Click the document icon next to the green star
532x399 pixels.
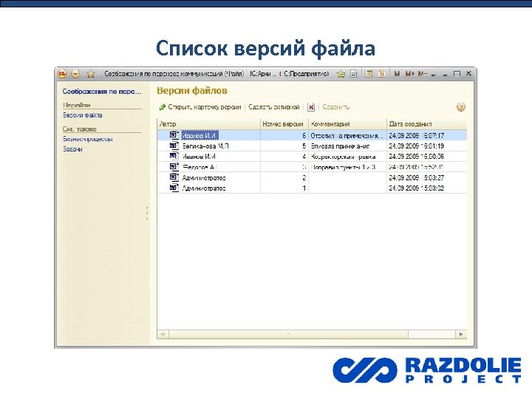353,74
